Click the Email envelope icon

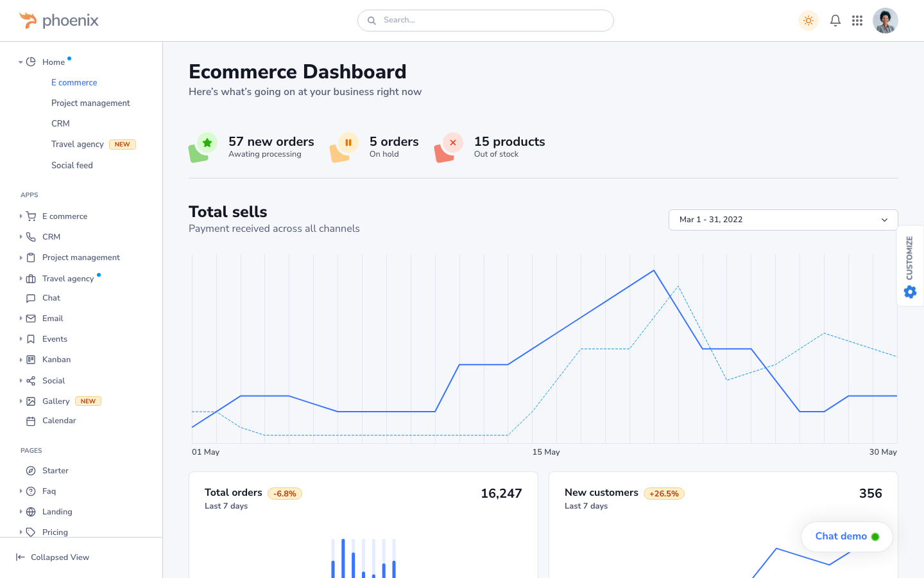pos(31,319)
